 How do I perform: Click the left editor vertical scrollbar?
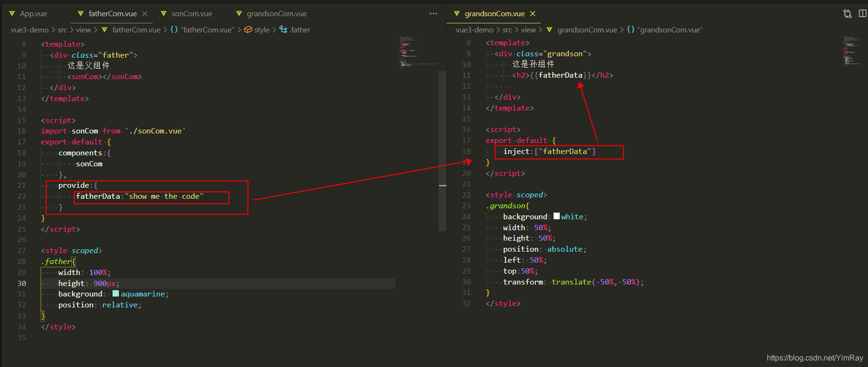(x=442, y=151)
